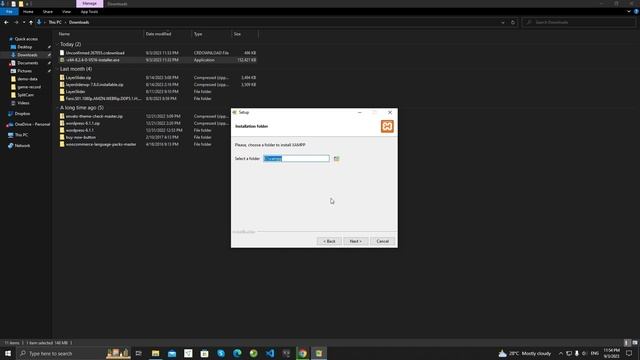640x360 pixels.
Task: Open the View ribbon tab
Action: (x=66, y=12)
